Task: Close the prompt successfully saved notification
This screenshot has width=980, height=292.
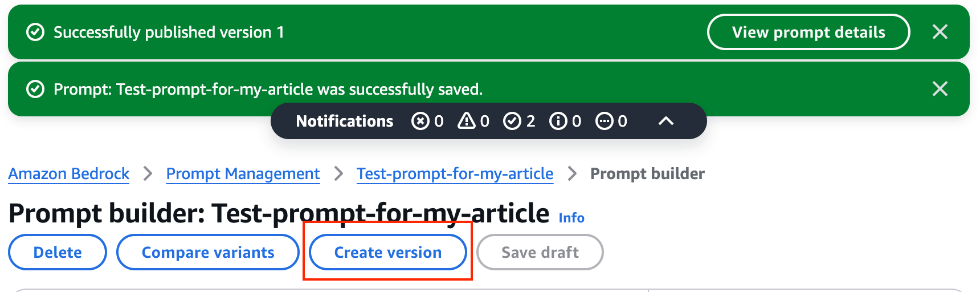Action: [940, 89]
